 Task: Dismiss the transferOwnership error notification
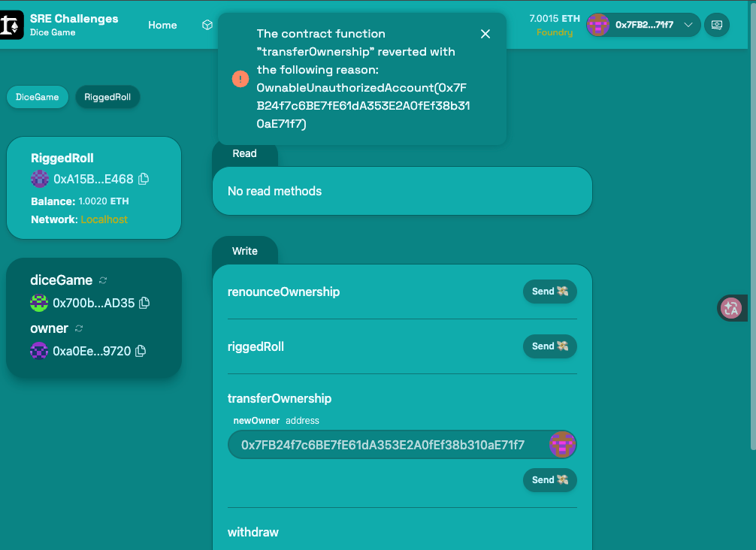[485, 34]
